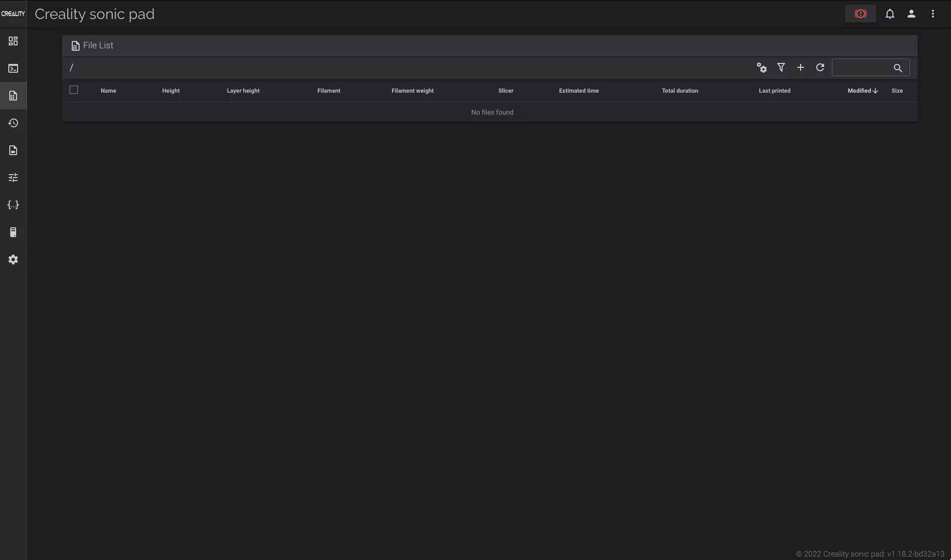Open the user account icon
The height and width of the screenshot is (560, 951).
pos(911,14)
